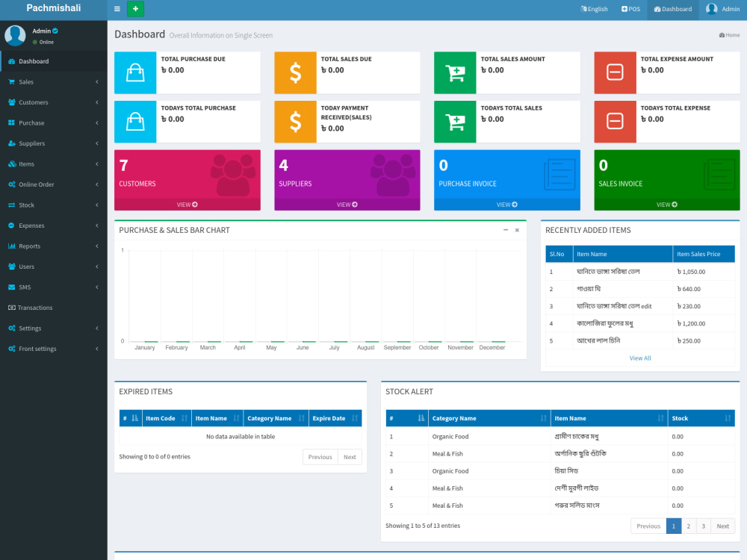
Task: Expand the Expenses sidebar menu
Action: pyautogui.click(x=53, y=225)
